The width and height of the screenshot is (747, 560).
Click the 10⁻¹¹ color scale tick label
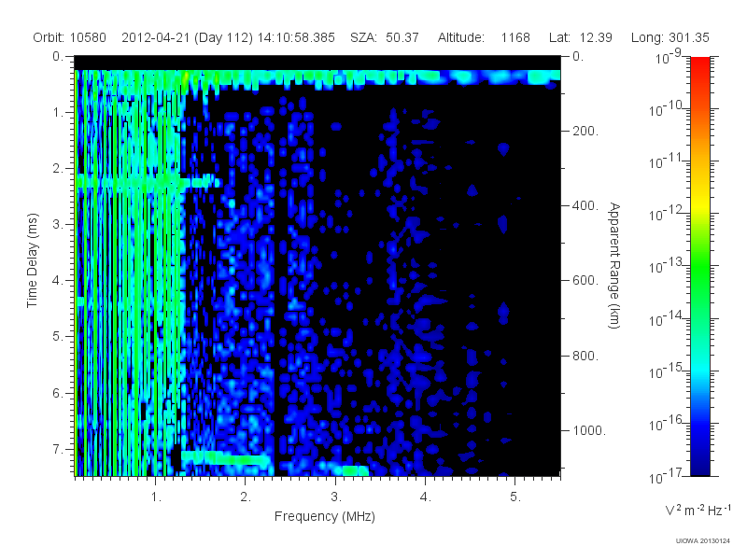[x=668, y=161]
